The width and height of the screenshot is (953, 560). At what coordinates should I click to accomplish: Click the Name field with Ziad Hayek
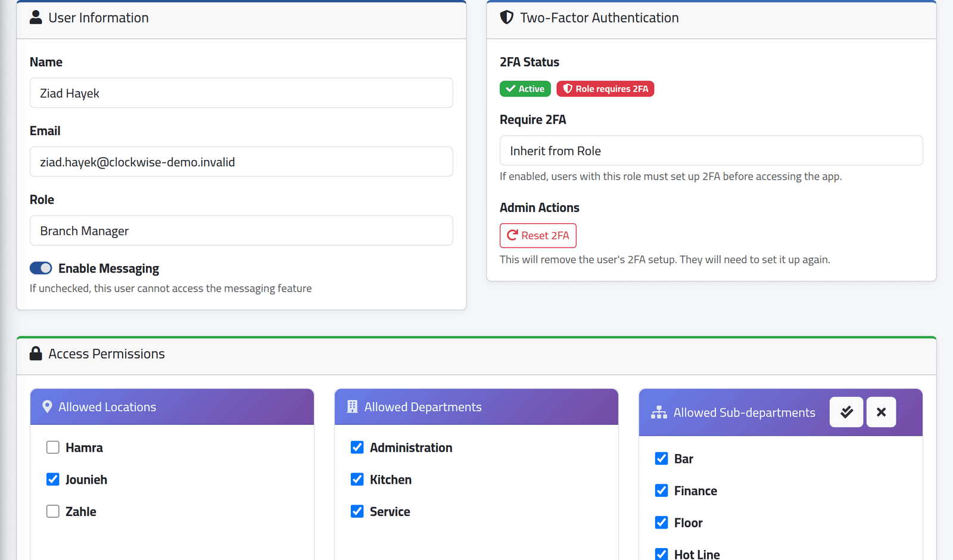point(241,93)
